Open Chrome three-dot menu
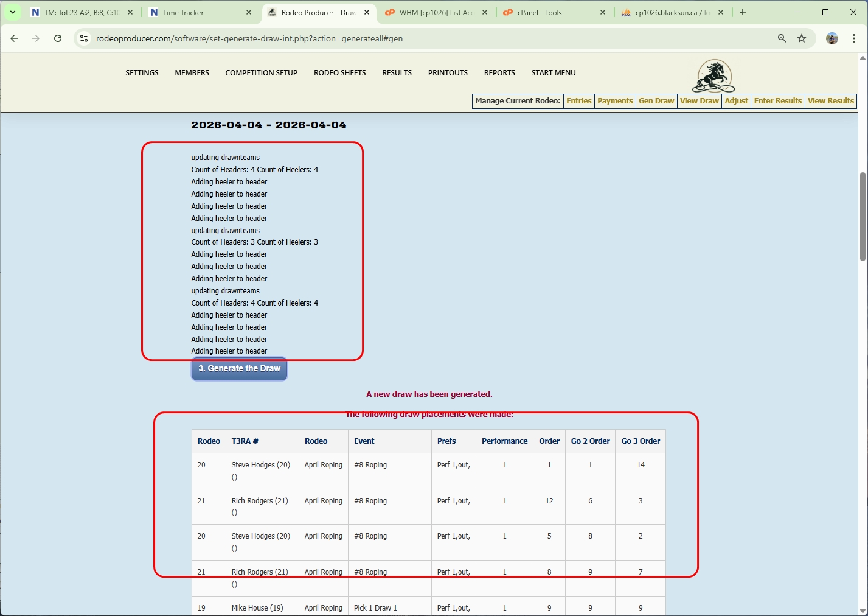This screenshot has height=616, width=868. click(x=854, y=38)
